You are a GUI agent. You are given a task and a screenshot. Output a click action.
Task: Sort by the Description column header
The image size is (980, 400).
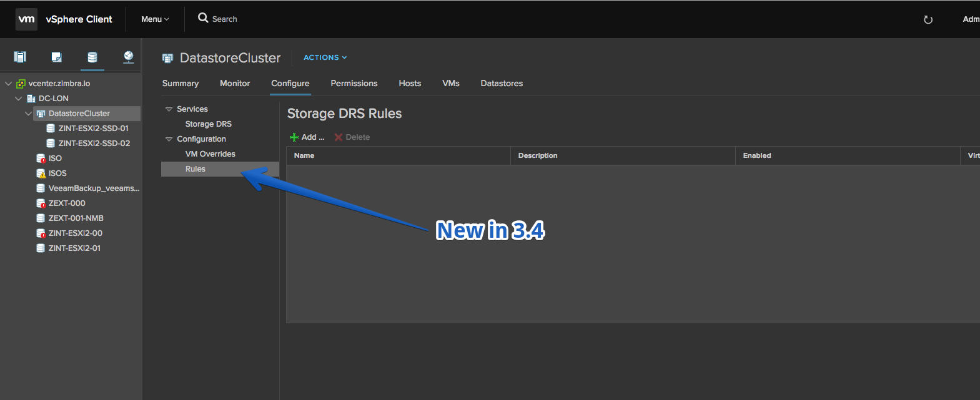pos(623,155)
